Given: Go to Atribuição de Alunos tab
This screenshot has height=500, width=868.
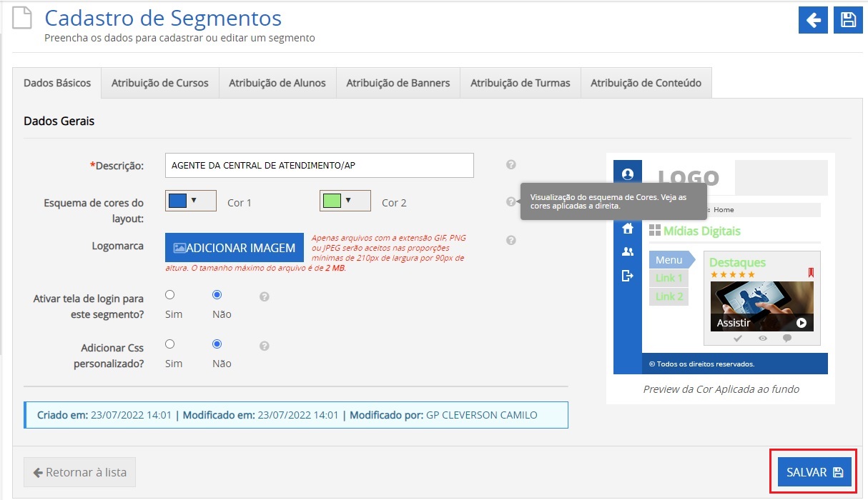Looking at the screenshot, I should pyautogui.click(x=277, y=83).
